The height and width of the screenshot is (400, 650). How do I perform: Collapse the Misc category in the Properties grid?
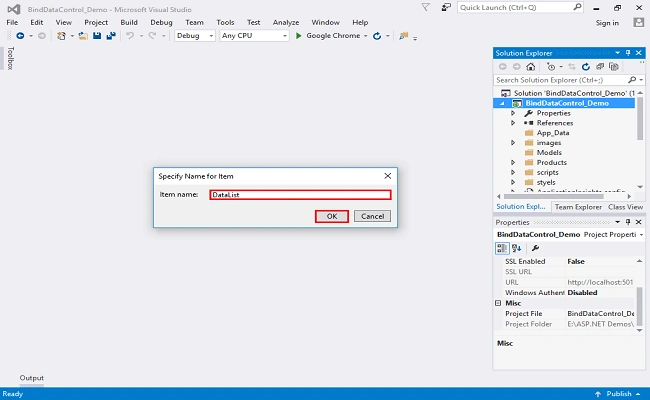(498, 303)
